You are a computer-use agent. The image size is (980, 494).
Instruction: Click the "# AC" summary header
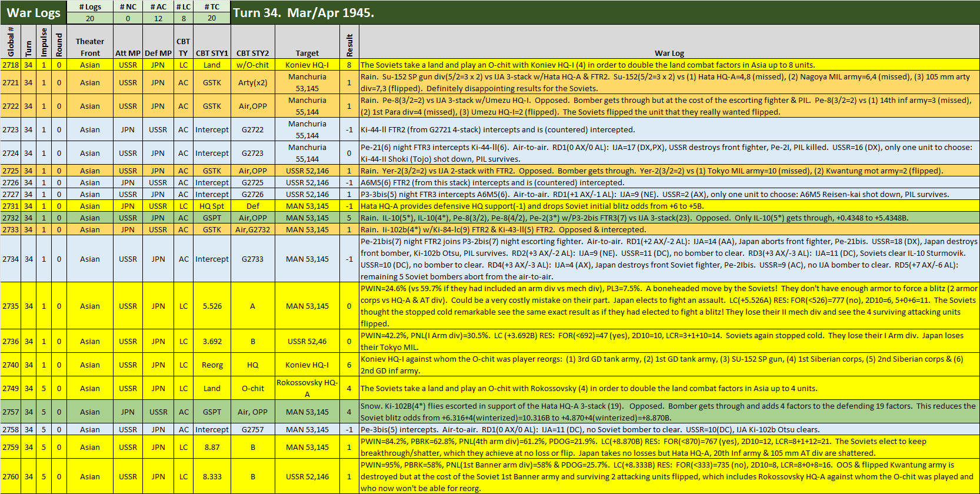coord(158,6)
